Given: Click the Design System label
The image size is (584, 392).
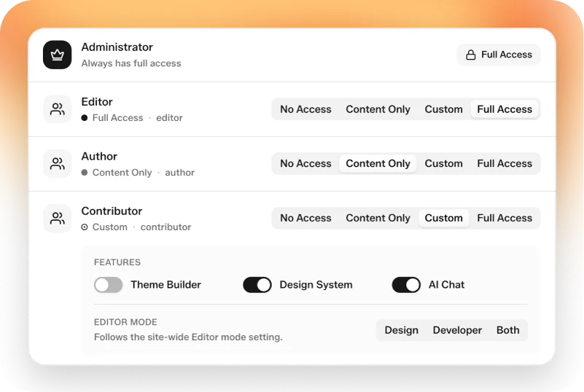Looking at the screenshot, I should tap(316, 285).
